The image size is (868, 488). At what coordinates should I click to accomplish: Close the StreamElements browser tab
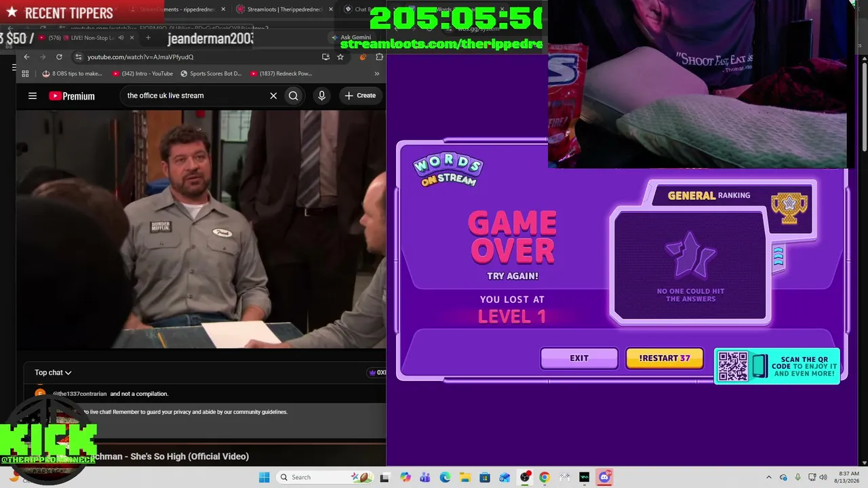click(x=223, y=9)
